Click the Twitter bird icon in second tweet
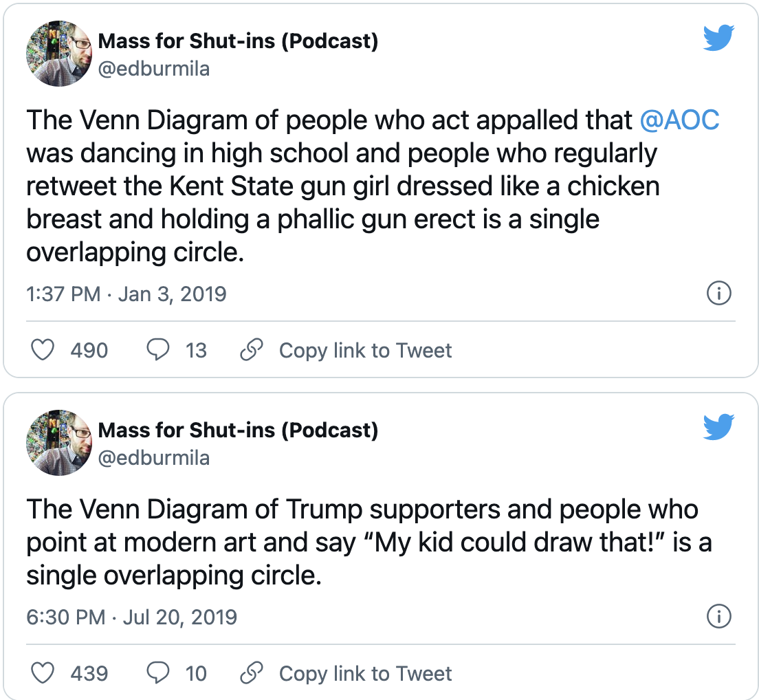Screen dimensions: 759x700 pos(719,426)
